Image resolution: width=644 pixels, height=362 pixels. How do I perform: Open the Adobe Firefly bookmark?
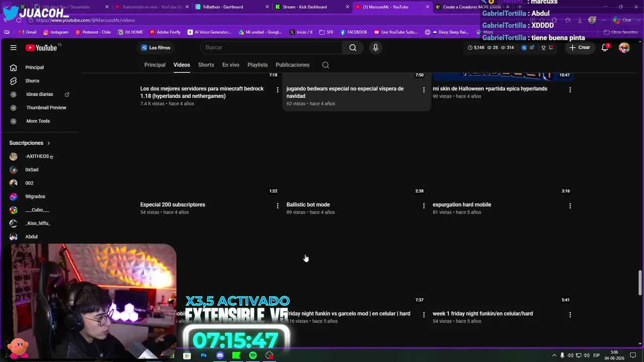(165, 32)
